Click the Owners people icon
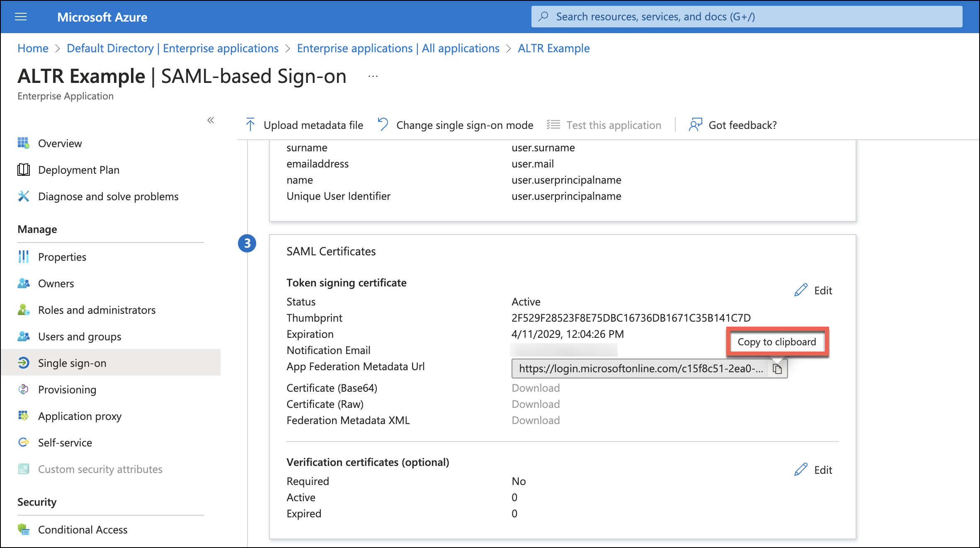Screen dimensions: 980x548 point(24,283)
